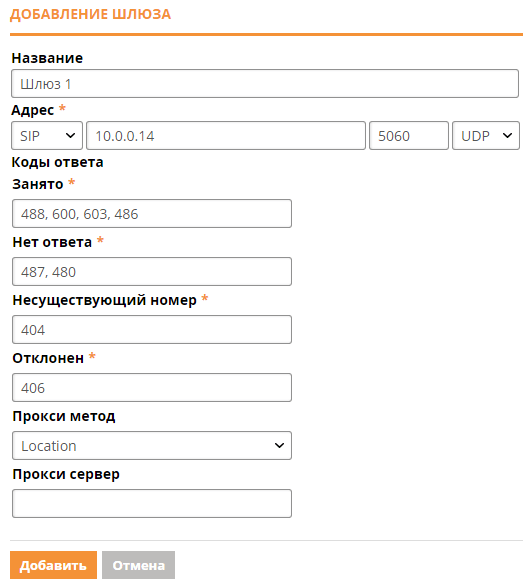Click the Нет ответа codes field
This screenshot has width=525, height=584.
[152, 272]
